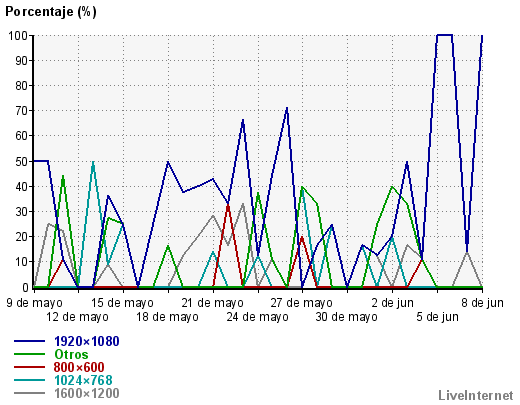Screen dimensions: 520x405
Task: Click the 1600×1200 legend label
Action: point(87,393)
